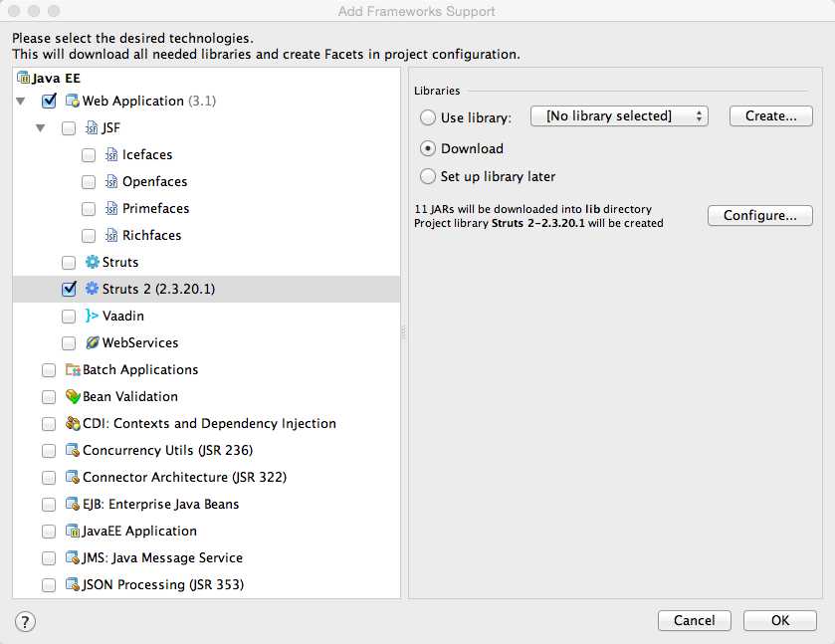835x644 pixels.
Task: Open the No library selected dropdown
Action: tap(619, 116)
